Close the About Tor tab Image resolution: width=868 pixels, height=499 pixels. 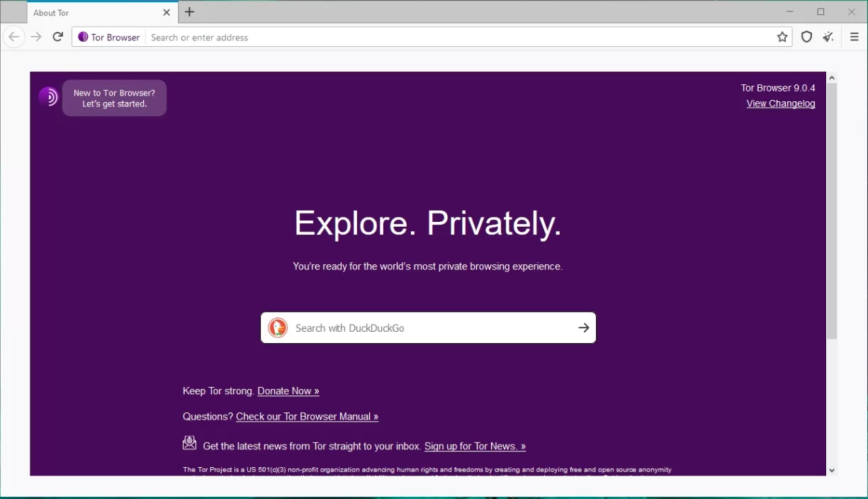(167, 13)
